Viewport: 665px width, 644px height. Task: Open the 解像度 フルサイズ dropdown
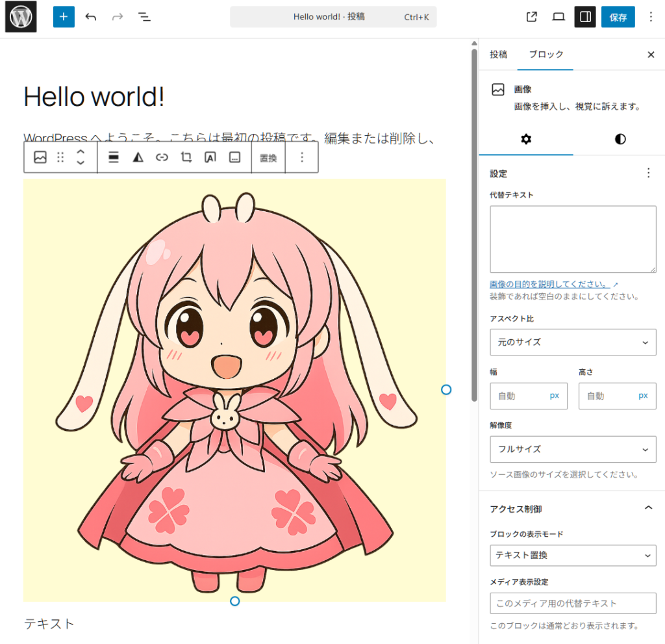[573, 449]
